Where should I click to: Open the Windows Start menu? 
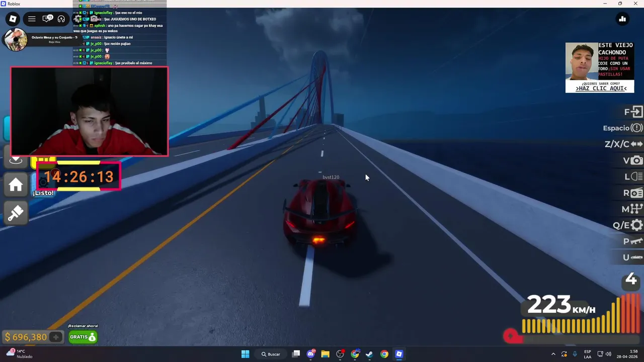[245, 354]
